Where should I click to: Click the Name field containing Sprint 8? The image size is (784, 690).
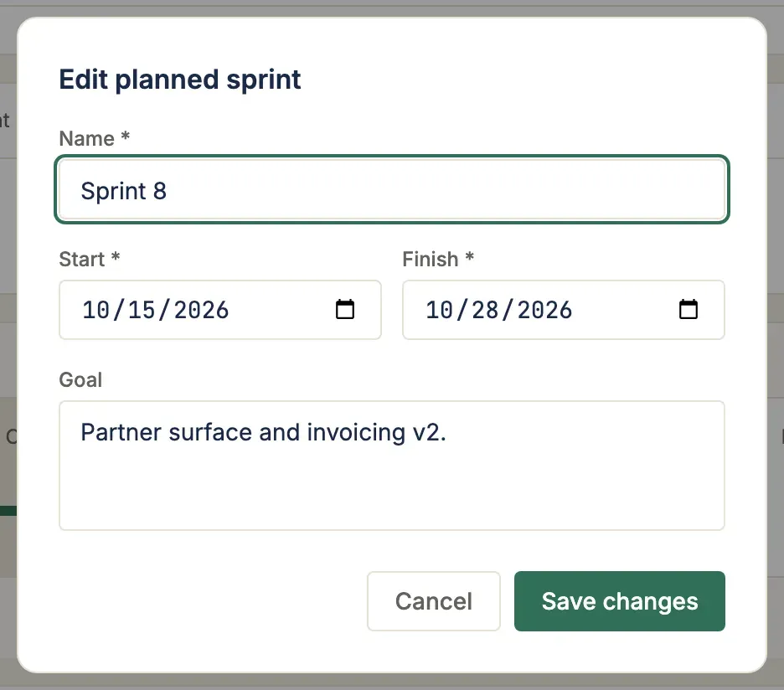[x=392, y=189]
